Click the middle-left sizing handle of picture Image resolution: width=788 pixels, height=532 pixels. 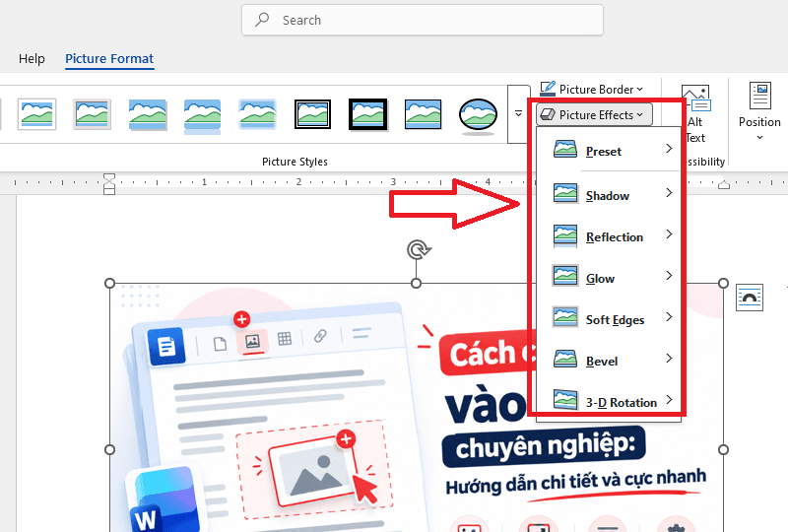pos(109,449)
